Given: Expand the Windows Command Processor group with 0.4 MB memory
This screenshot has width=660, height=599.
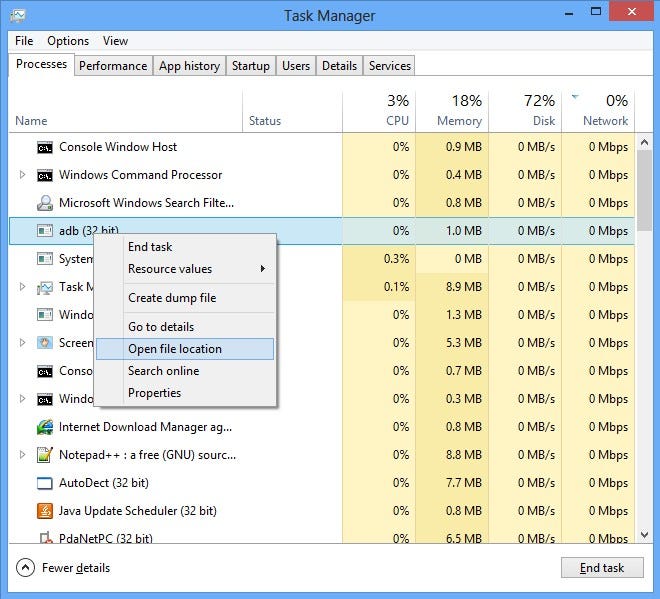Looking at the screenshot, I should [x=22, y=174].
